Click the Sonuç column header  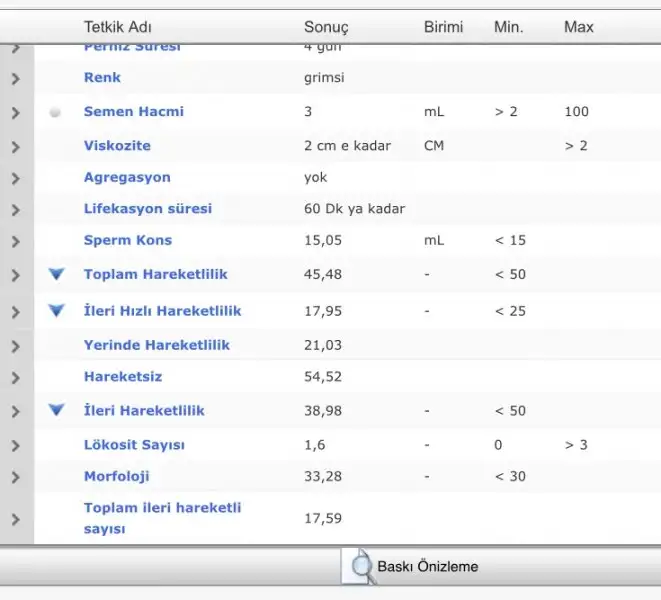[x=326, y=27]
